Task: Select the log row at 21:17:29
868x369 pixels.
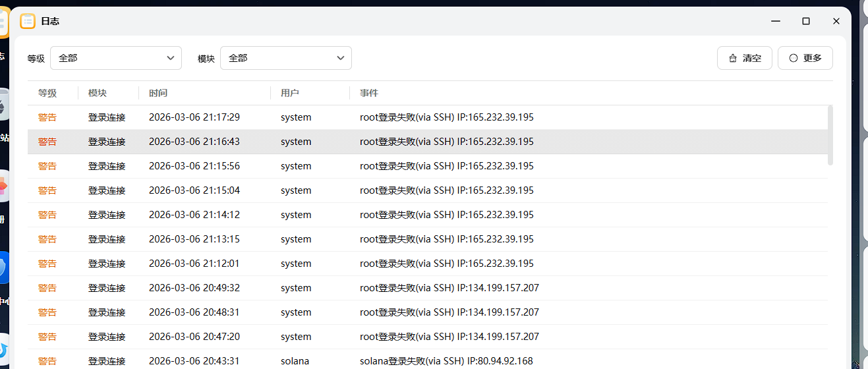Action: (x=427, y=117)
